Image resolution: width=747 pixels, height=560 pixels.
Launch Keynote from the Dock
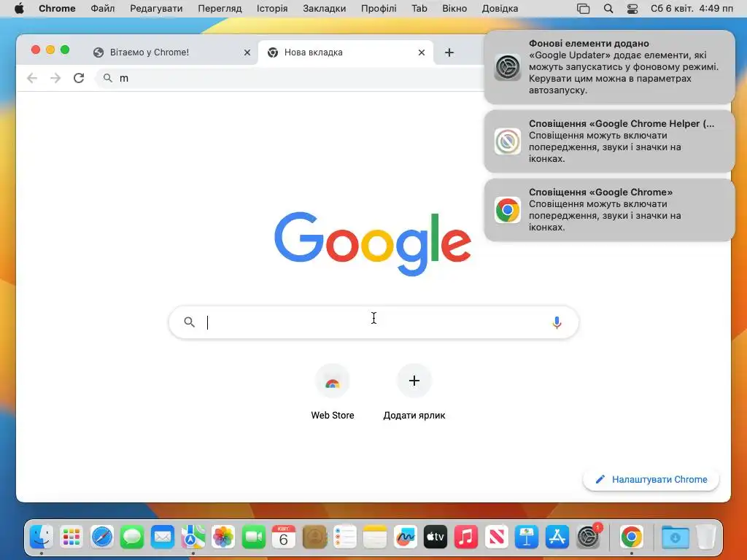point(527,537)
